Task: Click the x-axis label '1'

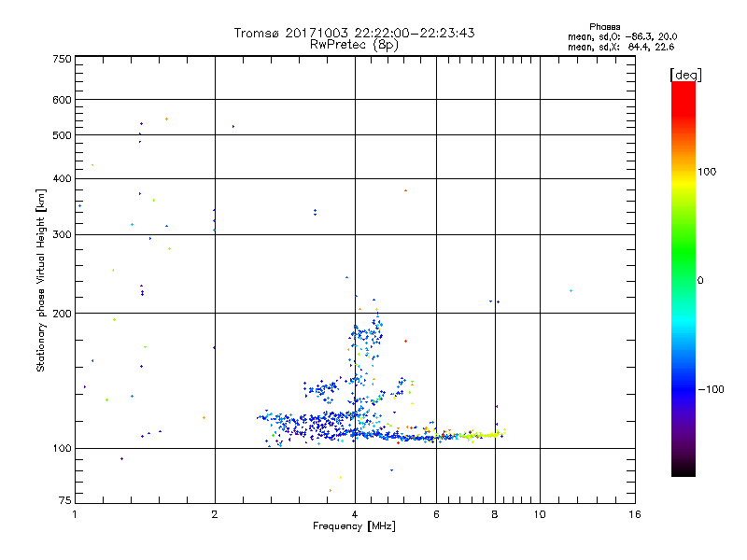Action: 75,514
